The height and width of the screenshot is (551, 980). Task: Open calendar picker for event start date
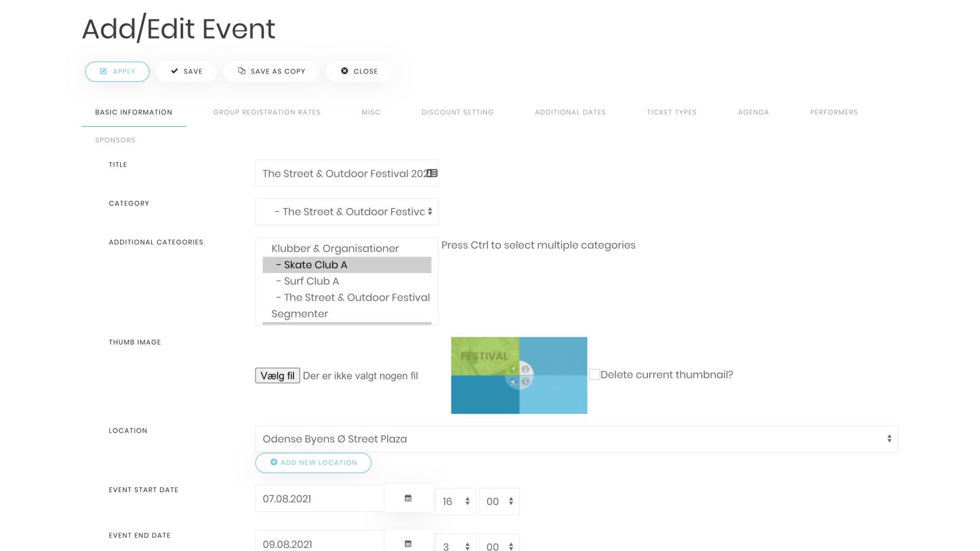pos(409,498)
